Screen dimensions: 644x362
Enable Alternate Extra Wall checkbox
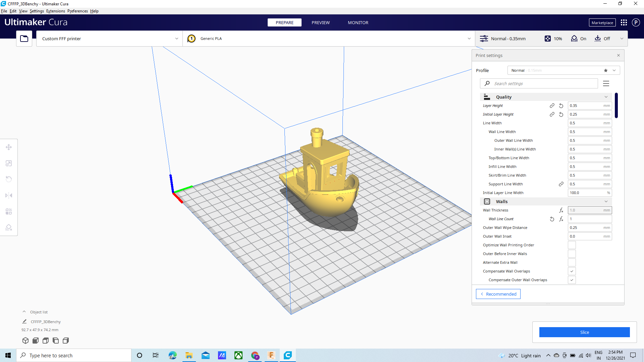[x=572, y=262]
